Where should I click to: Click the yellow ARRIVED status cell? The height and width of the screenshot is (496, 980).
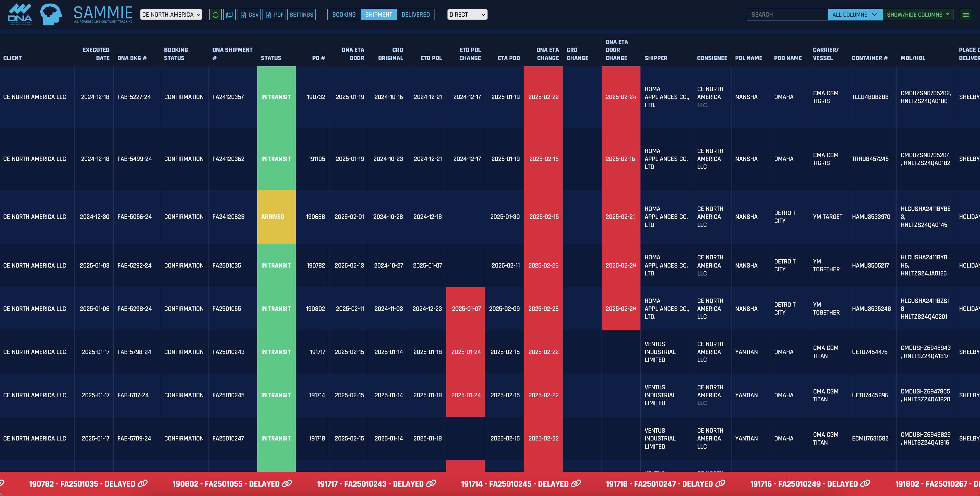pos(276,216)
